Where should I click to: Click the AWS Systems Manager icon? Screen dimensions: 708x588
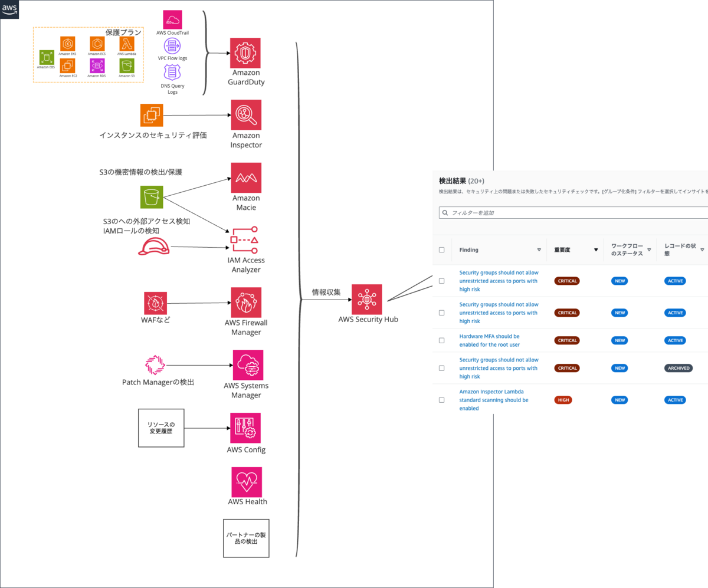point(248,365)
